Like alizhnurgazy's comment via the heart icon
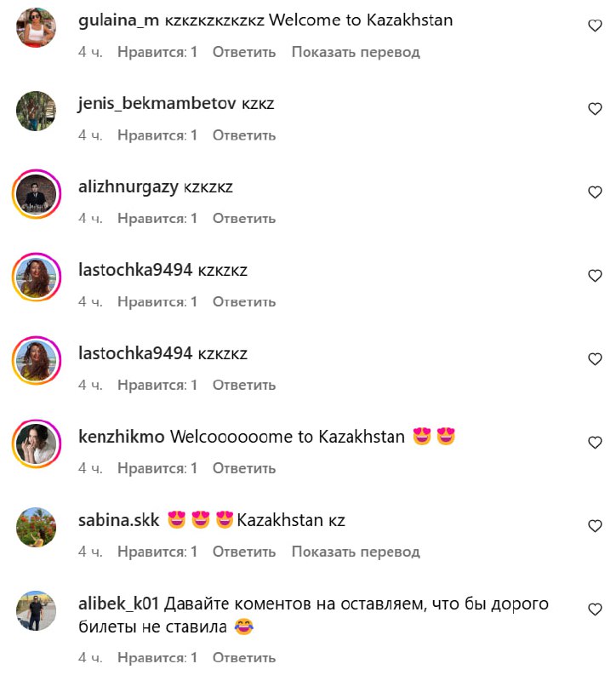Image resolution: width=616 pixels, height=681 pixels. coord(595,192)
